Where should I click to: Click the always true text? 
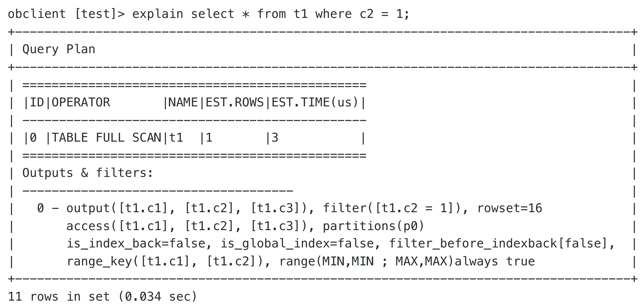pyautogui.click(x=495, y=262)
